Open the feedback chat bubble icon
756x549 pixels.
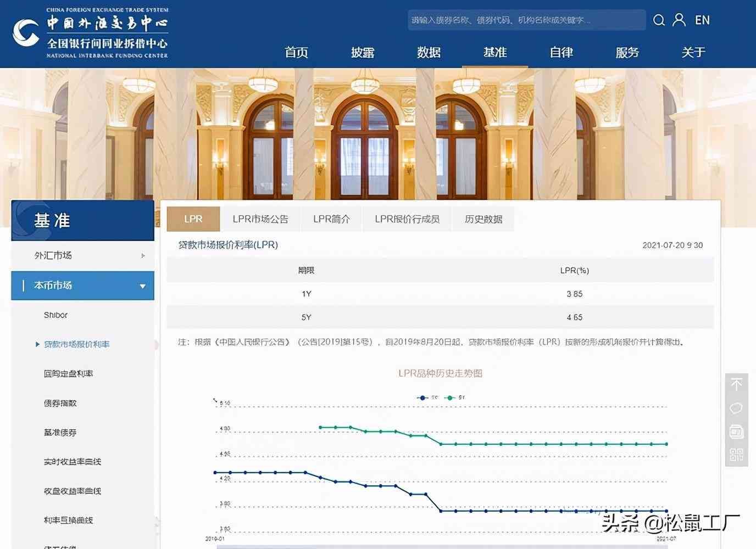735,408
